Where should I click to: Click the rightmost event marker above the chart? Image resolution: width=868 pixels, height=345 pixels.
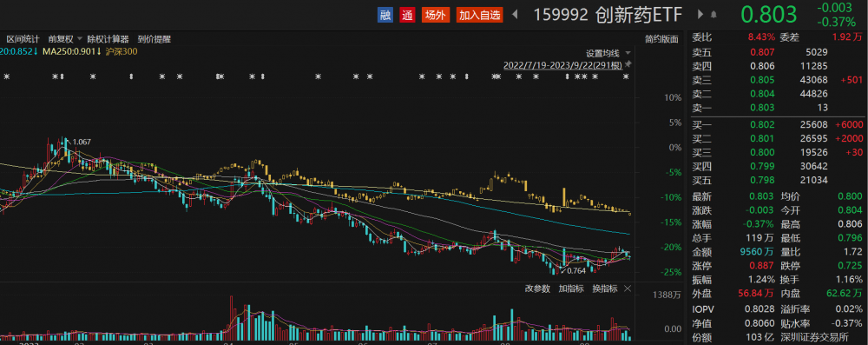coord(626,76)
